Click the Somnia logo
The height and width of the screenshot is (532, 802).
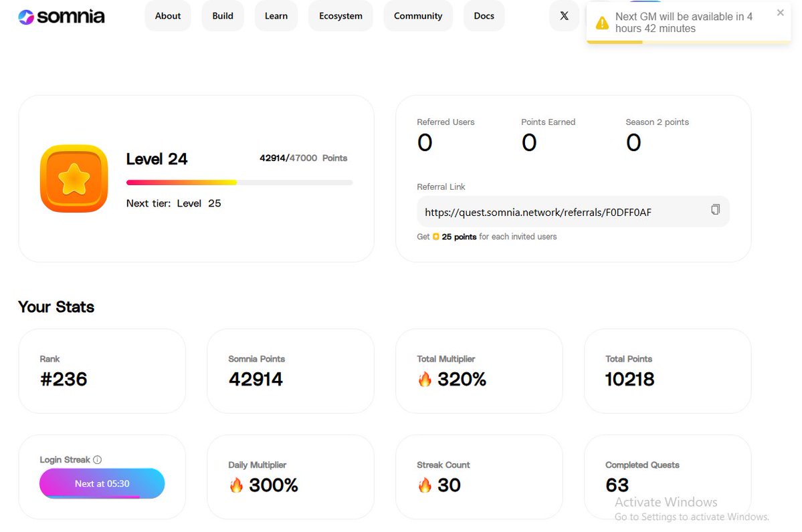pos(62,16)
